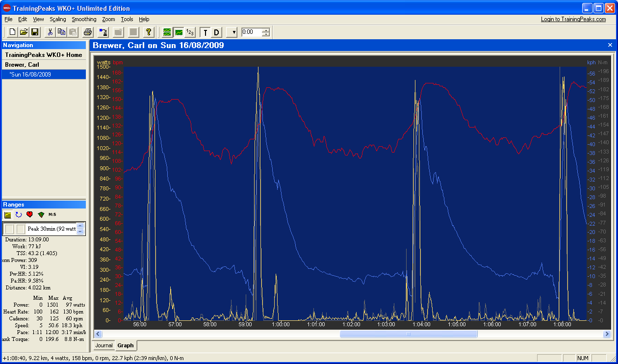Image resolution: width=618 pixels, height=364 pixels.
Task: Click the disabled grey folder toolbar icon
Action: [118, 32]
